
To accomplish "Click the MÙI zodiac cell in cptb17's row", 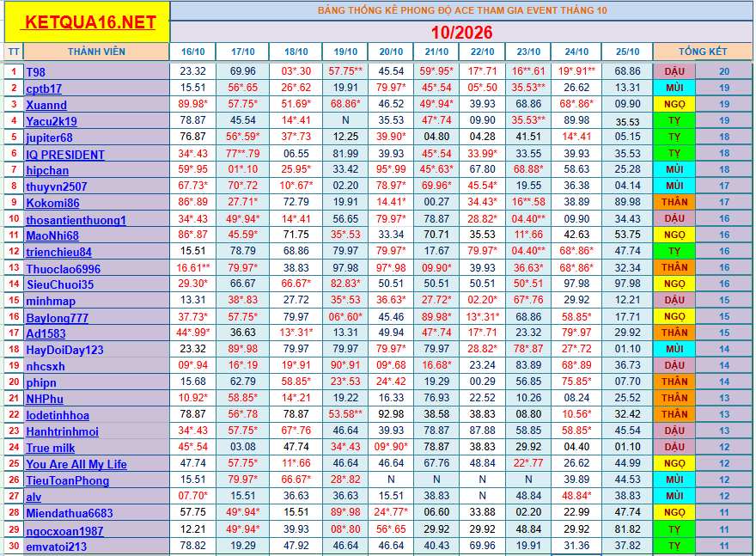I will [674, 88].
